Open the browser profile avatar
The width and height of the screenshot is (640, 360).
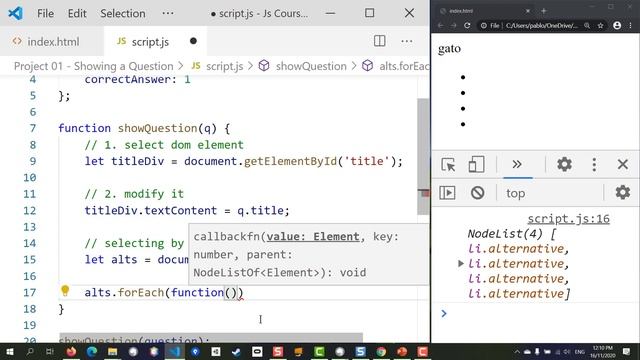(617, 25)
